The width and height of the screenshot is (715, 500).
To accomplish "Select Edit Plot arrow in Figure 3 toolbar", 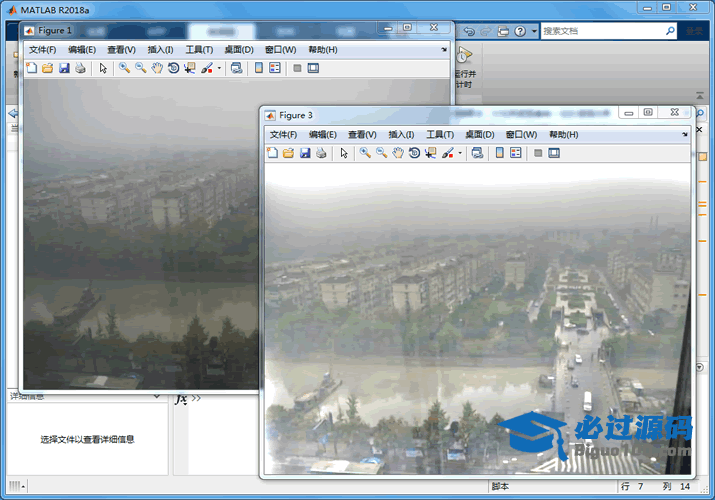I will click(x=344, y=153).
